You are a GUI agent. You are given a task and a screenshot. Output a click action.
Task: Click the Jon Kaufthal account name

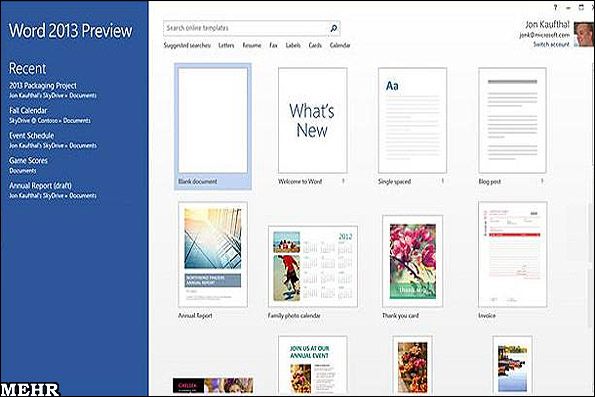click(x=547, y=25)
